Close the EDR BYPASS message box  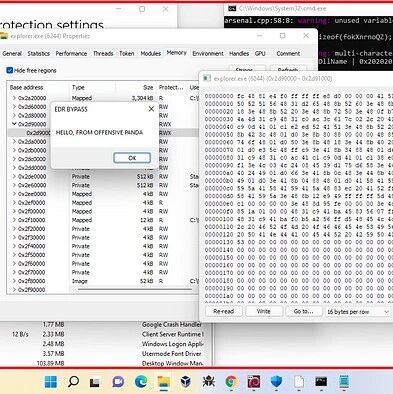(x=151, y=109)
